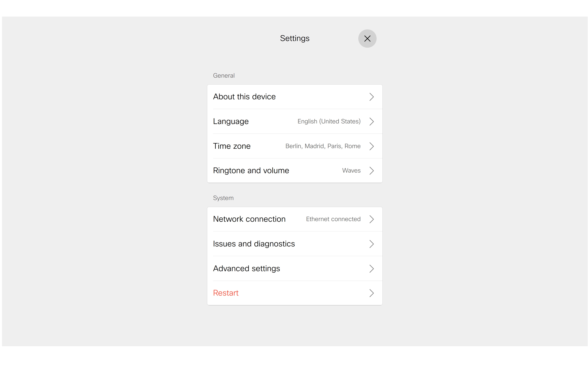This screenshot has height=365, width=588.
Task: Expand the Network connection chevron
Action: [372, 219]
